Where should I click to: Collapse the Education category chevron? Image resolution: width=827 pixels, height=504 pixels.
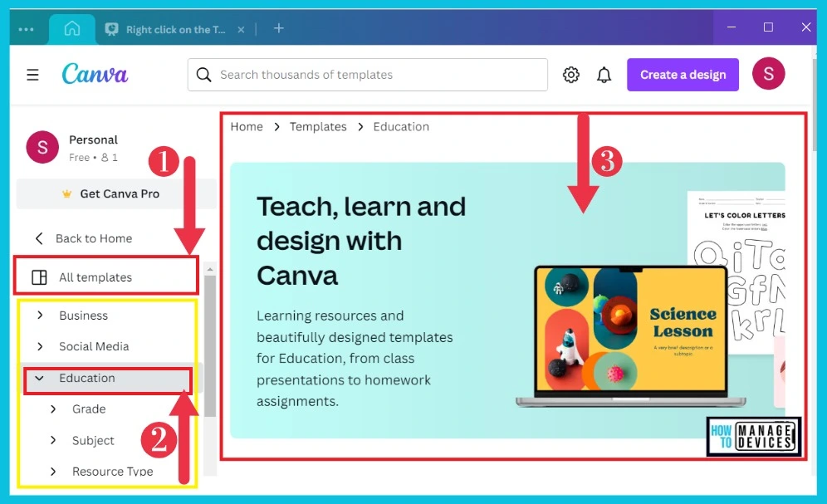[x=39, y=378]
